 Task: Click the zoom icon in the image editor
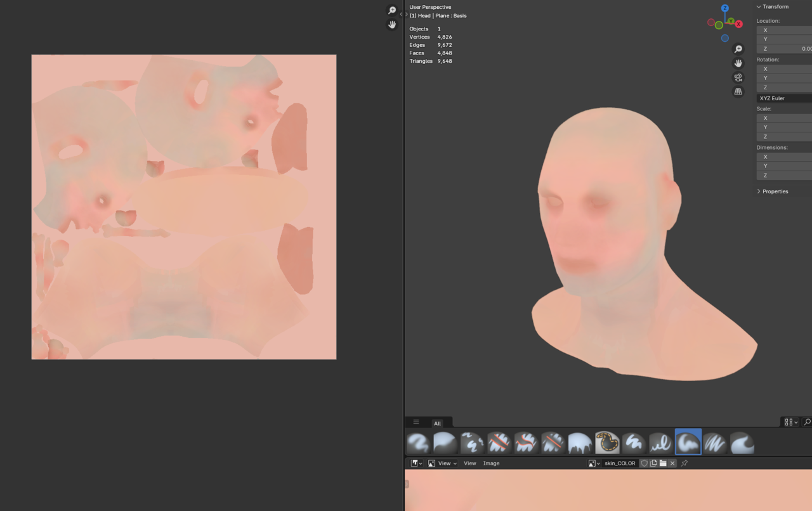(x=392, y=11)
